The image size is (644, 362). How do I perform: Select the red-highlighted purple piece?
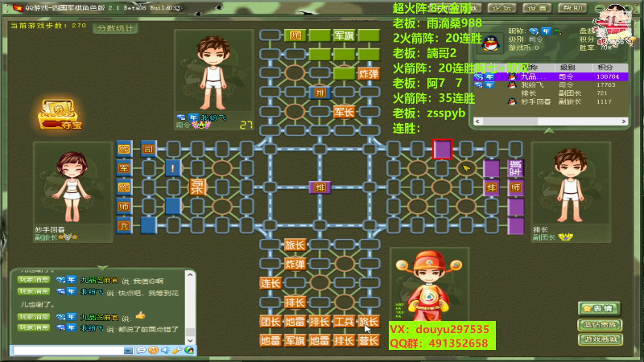tap(442, 149)
